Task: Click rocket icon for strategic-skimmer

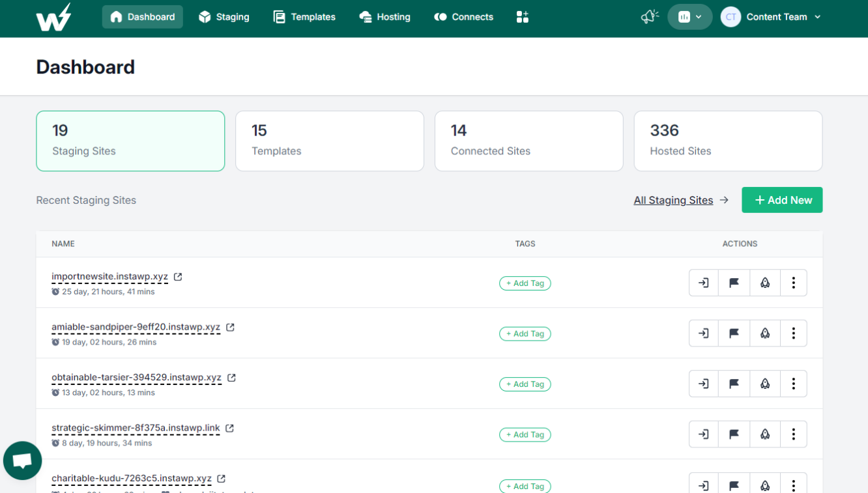Action: point(765,434)
